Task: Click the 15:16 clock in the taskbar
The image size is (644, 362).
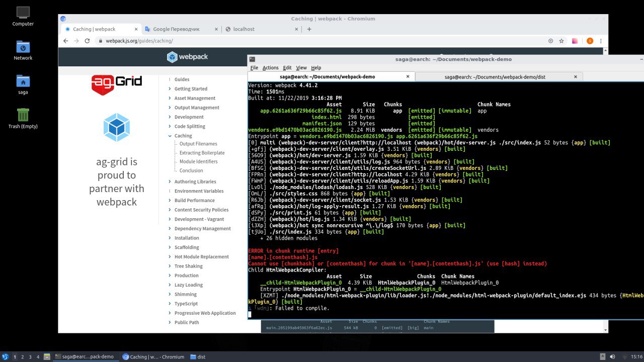Action: click(x=636, y=357)
